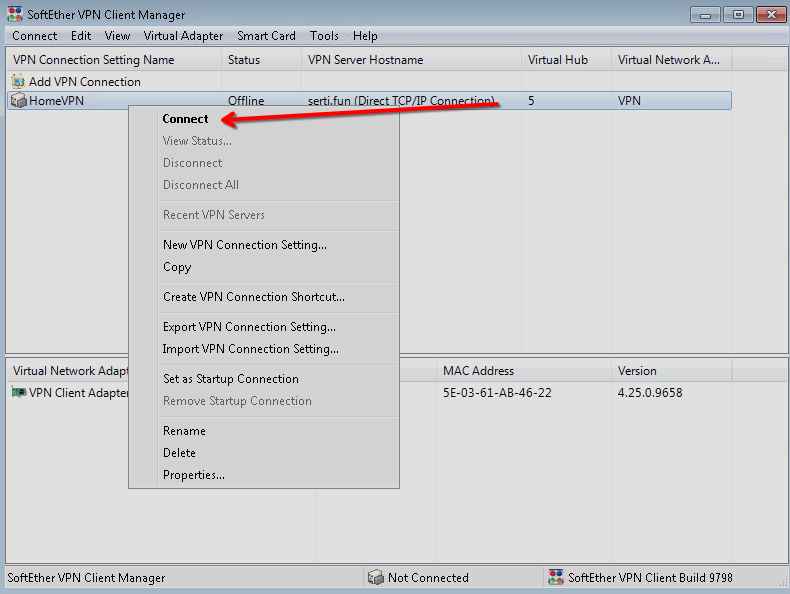Click the MAC Address column header

click(x=478, y=371)
